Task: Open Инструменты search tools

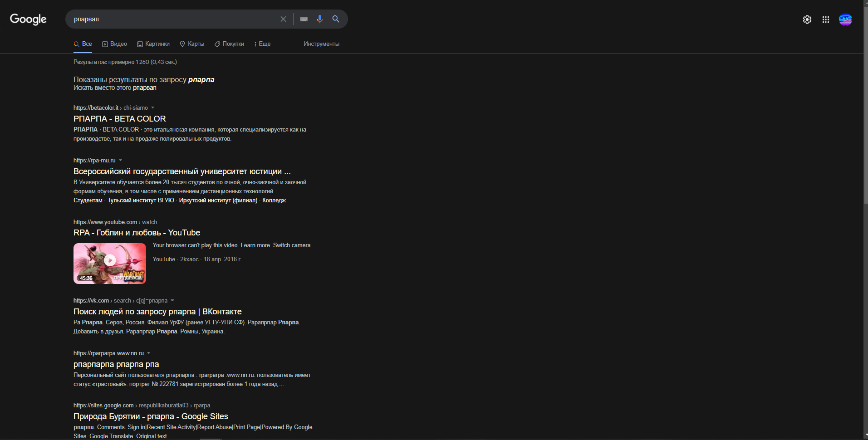Action: point(321,44)
